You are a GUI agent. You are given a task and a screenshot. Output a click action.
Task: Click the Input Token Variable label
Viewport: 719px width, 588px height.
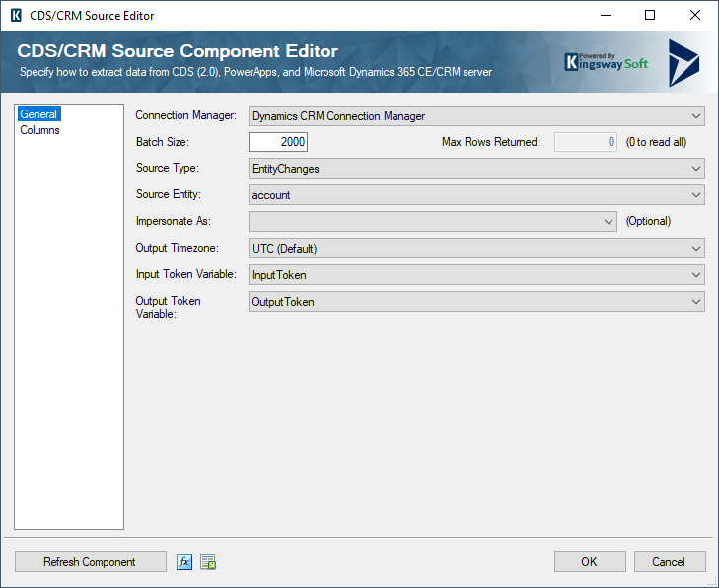pos(185,274)
